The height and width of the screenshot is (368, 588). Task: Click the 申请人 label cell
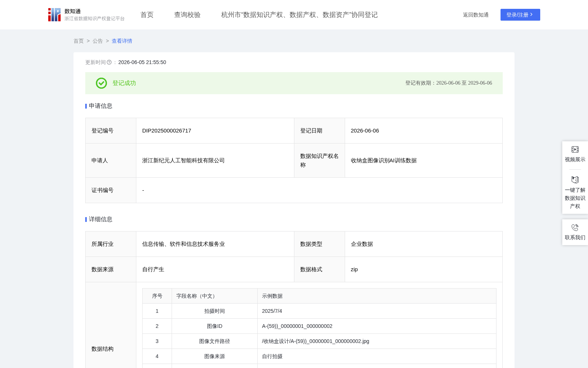[111, 160]
